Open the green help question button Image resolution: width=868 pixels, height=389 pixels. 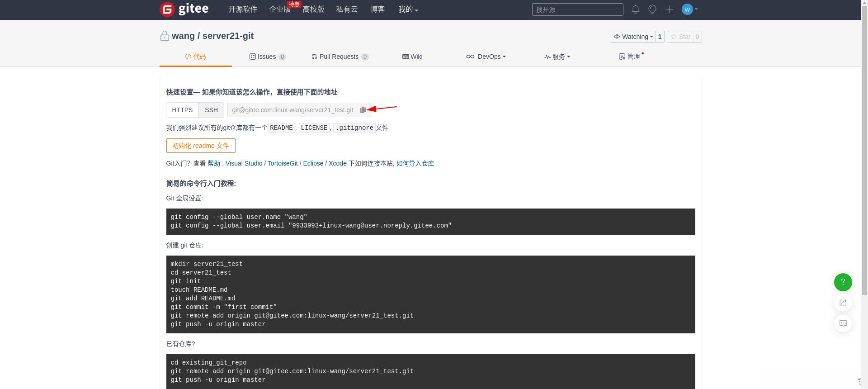point(843,282)
